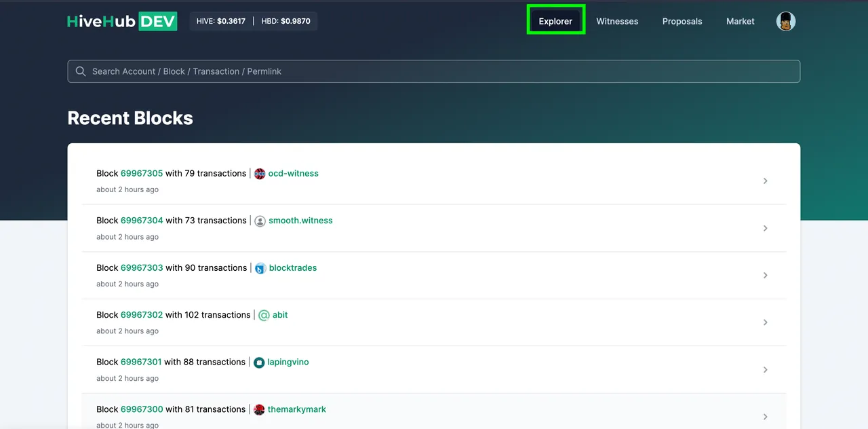The height and width of the screenshot is (429, 868).
Task: Switch to the Market page
Action: point(740,21)
